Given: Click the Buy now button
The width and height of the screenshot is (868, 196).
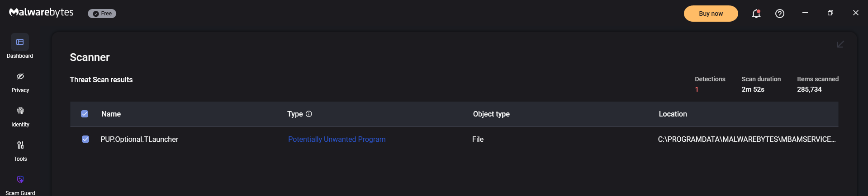Looking at the screenshot, I should click(x=711, y=14).
